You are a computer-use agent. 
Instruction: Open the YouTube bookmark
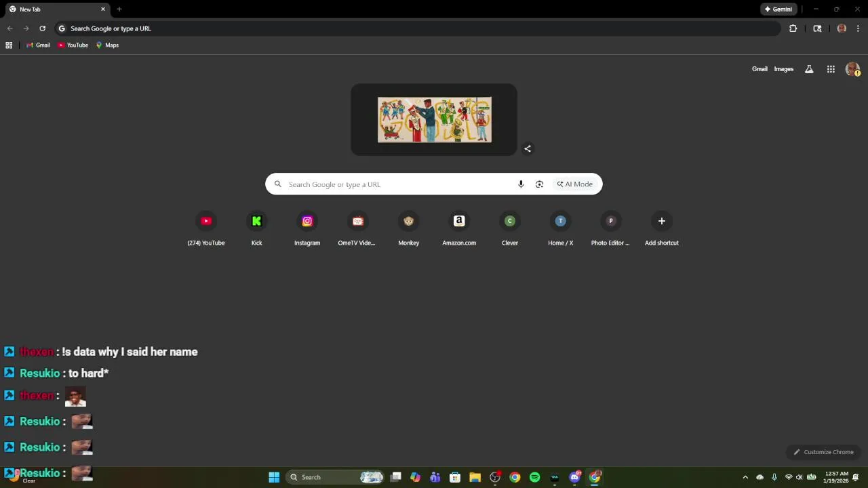[x=73, y=45]
